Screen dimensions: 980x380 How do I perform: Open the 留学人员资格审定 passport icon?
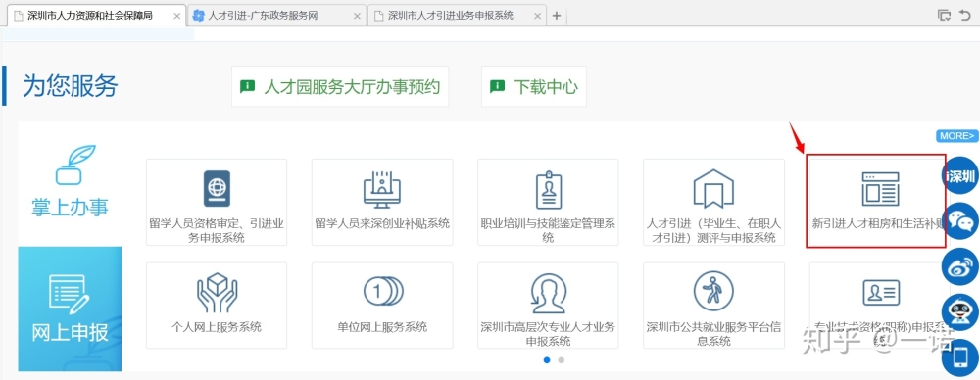[x=217, y=188]
